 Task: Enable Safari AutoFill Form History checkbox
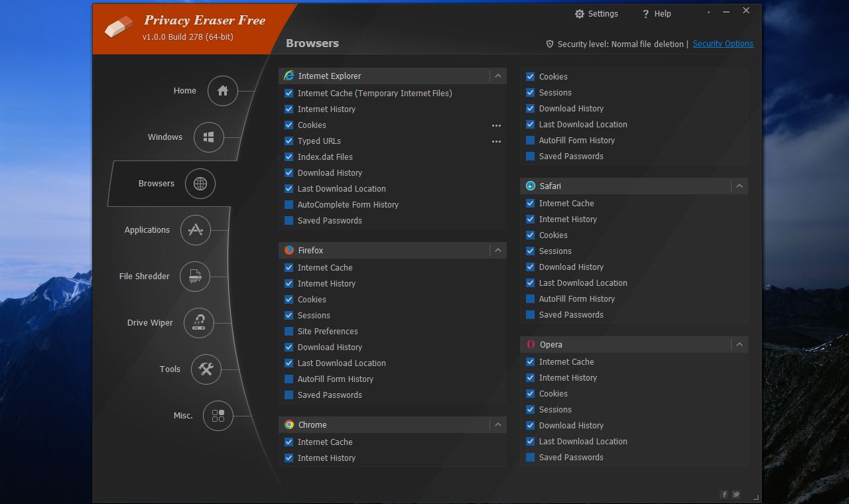click(x=530, y=298)
